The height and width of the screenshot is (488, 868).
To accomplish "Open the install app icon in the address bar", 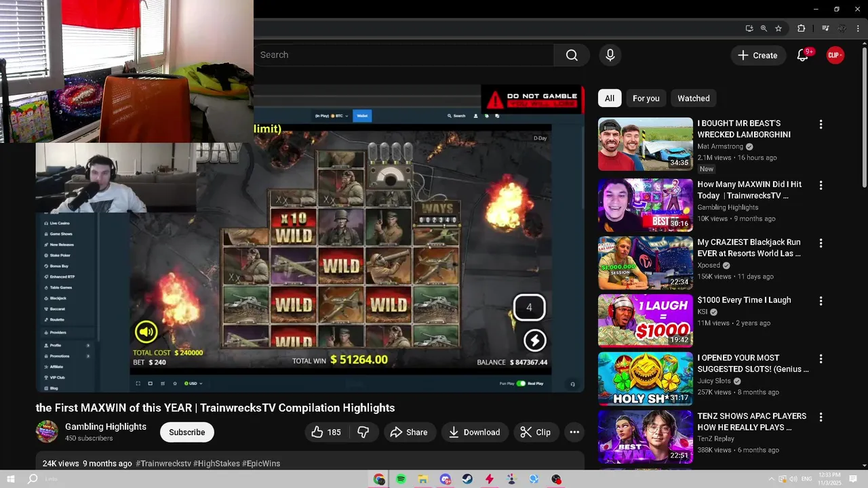I will click(749, 28).
